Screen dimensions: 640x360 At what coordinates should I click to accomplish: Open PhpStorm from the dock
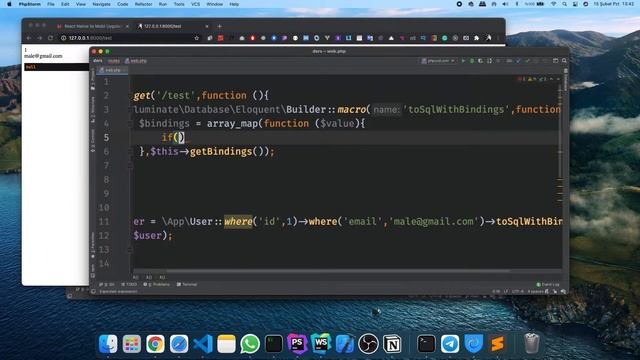[297, 344]
